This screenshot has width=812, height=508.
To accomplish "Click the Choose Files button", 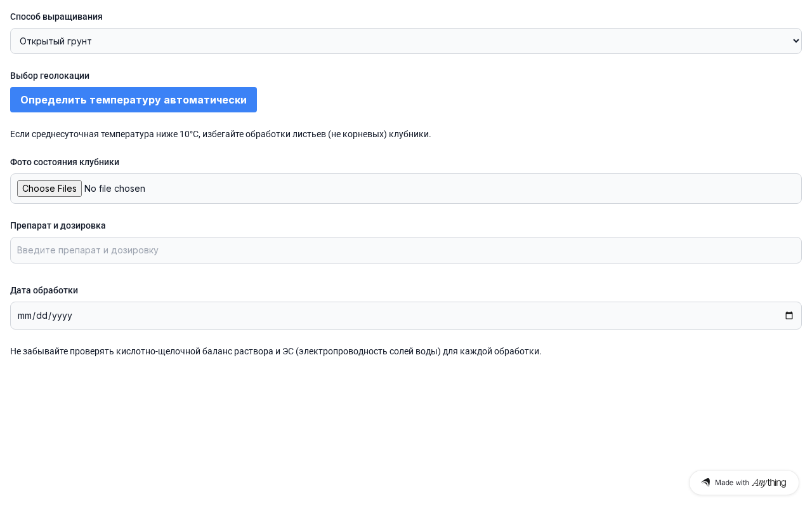I will (49, 189).
